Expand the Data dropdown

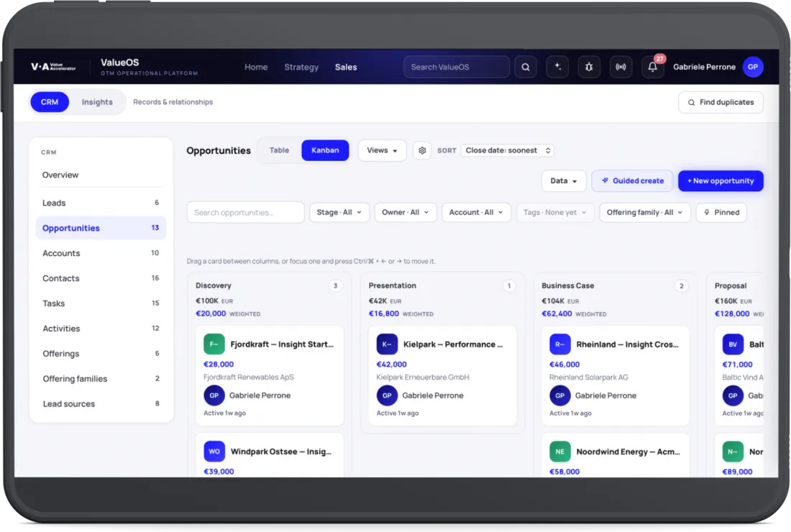point(564,181)
